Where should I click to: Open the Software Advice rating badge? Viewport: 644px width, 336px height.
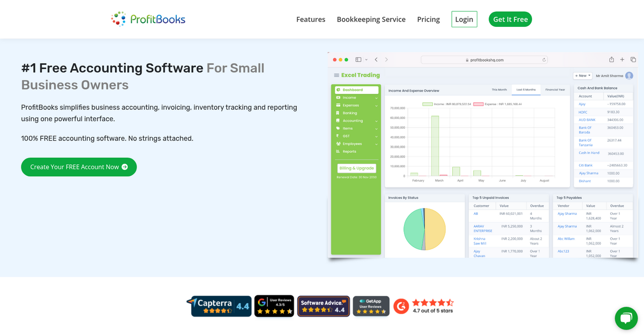pyautogui.click(x=324, y=306)
